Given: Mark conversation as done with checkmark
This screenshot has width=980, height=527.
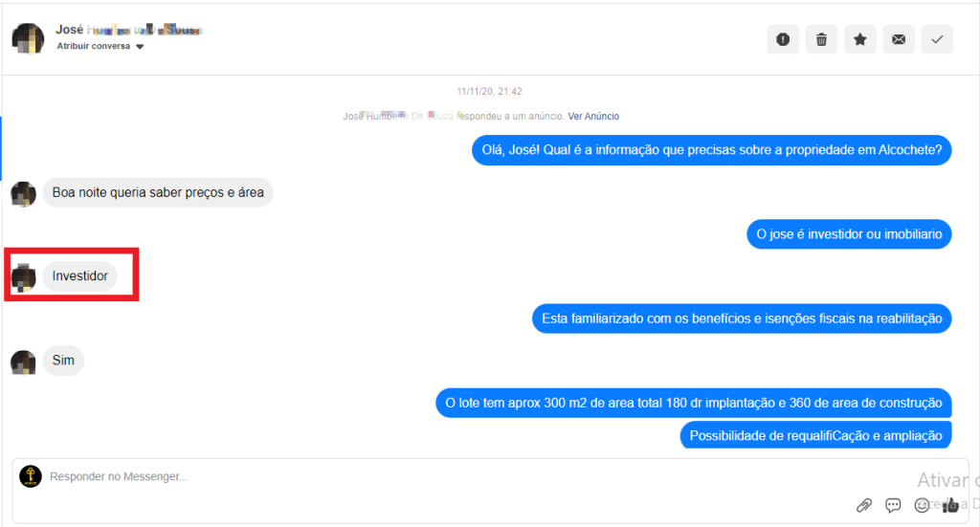Looking at the screenshot, I should tap(937, 39).
